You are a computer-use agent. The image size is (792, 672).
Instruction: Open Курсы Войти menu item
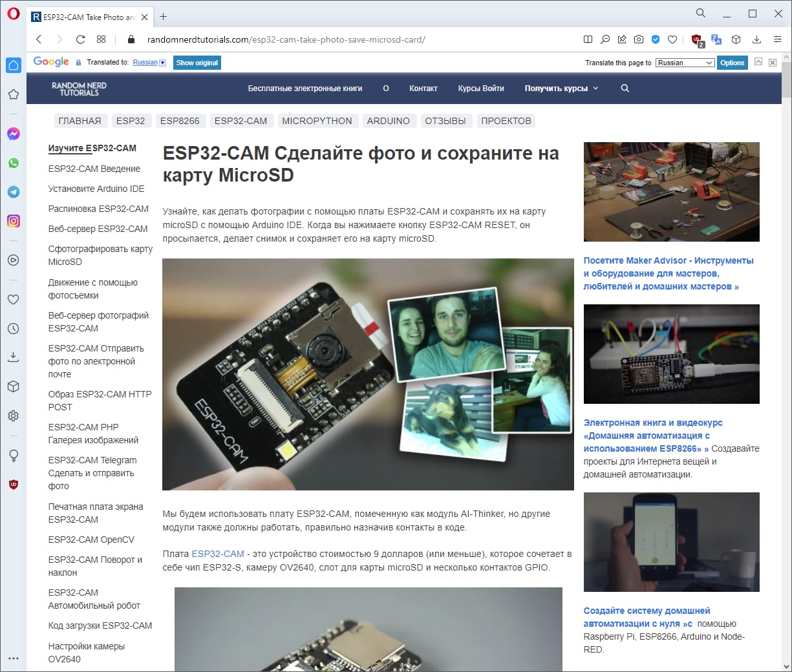click(x=481, y=89)
